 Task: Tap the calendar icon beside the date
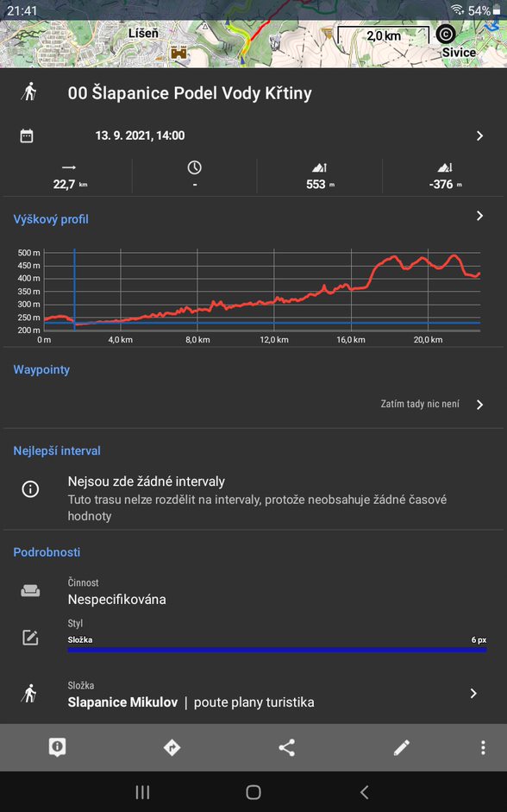point(27,135)
